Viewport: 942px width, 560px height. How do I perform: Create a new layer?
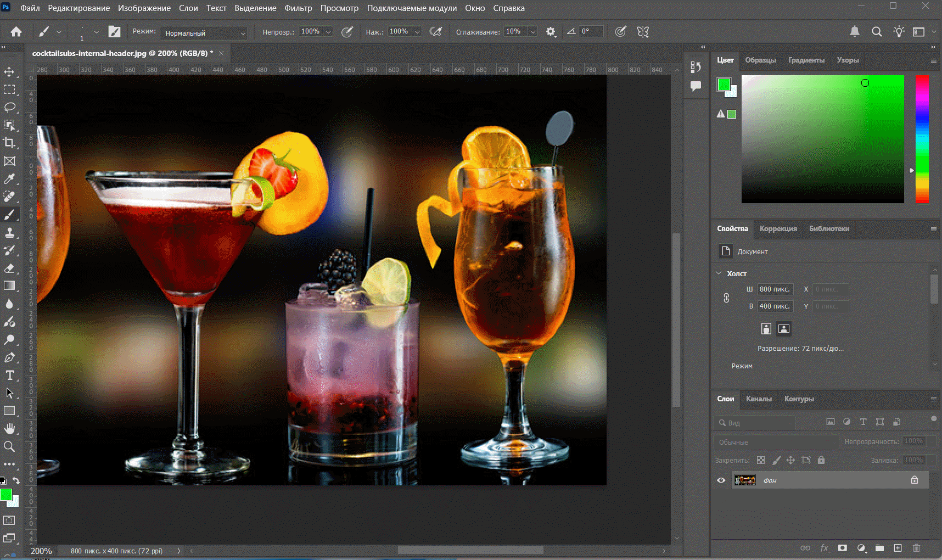[898, 548]
